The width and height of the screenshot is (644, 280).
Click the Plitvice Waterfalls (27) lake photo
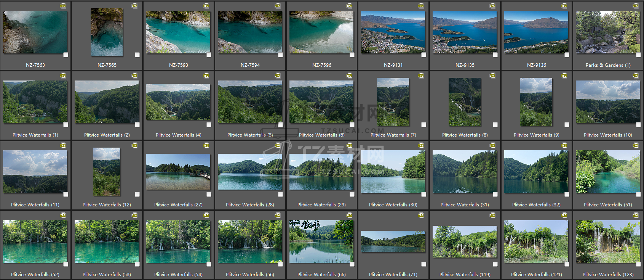pos(178,172)
